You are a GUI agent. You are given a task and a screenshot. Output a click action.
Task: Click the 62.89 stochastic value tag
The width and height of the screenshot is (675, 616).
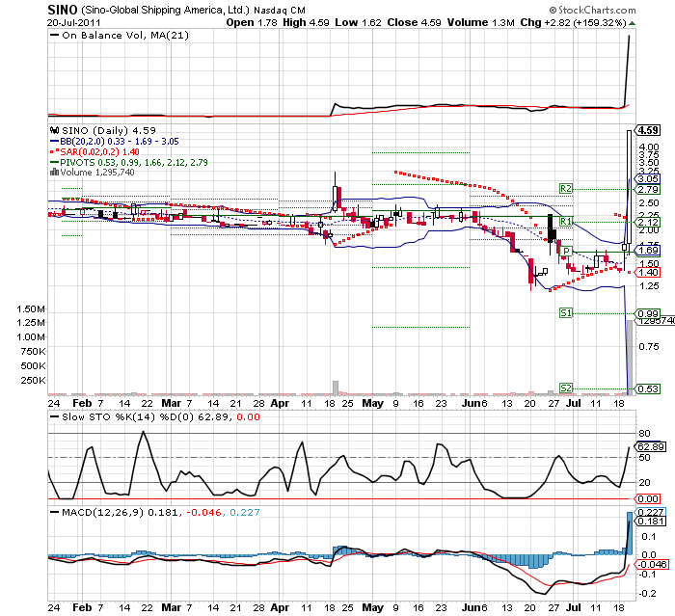[651, 447]
